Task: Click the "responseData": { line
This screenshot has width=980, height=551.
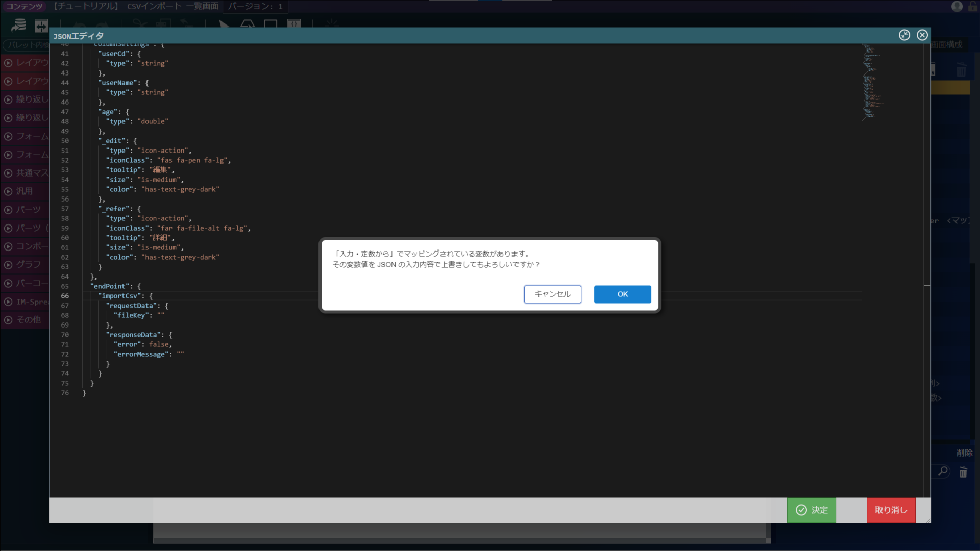Action: point(139,335)
